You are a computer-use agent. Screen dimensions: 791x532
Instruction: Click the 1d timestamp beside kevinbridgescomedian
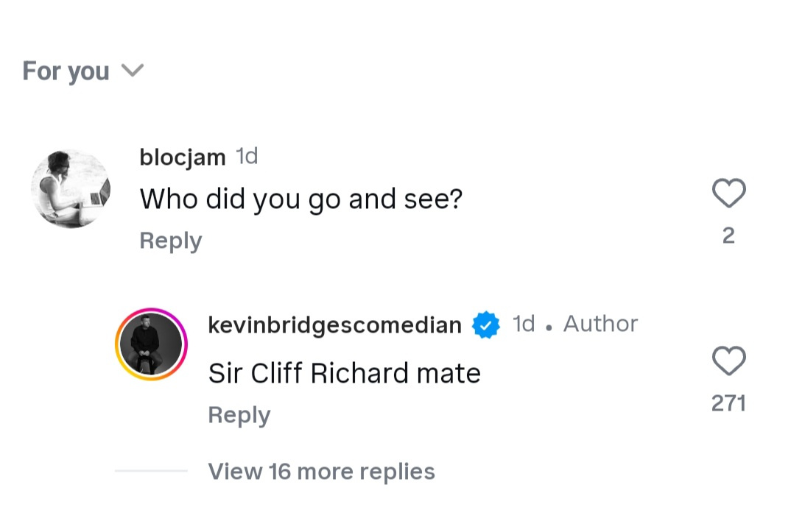click(x=524, y=324)
